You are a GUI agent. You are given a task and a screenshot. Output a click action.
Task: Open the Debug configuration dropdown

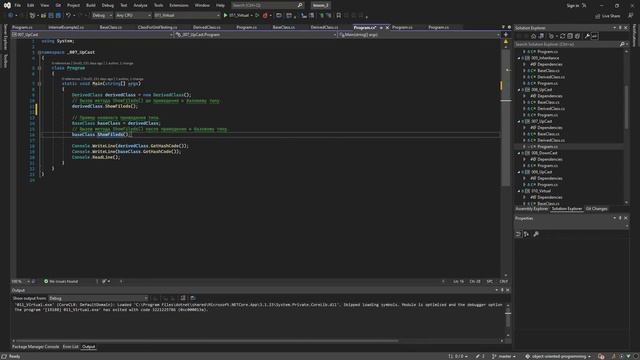click(102, 16)
